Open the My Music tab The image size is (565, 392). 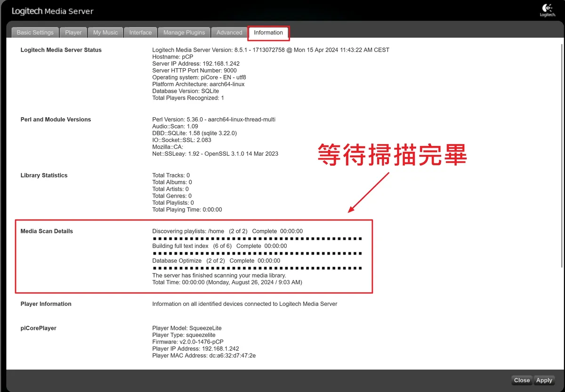(105, 32)
